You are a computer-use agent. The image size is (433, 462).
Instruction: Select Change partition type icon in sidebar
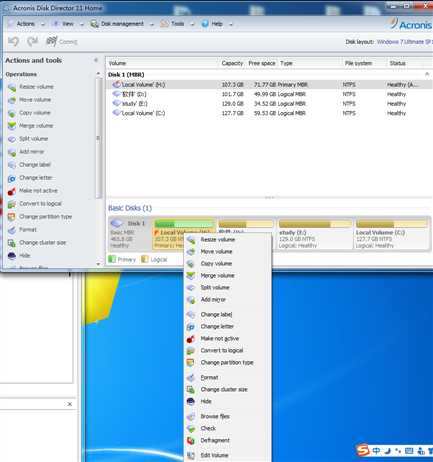tap(12, 217)
